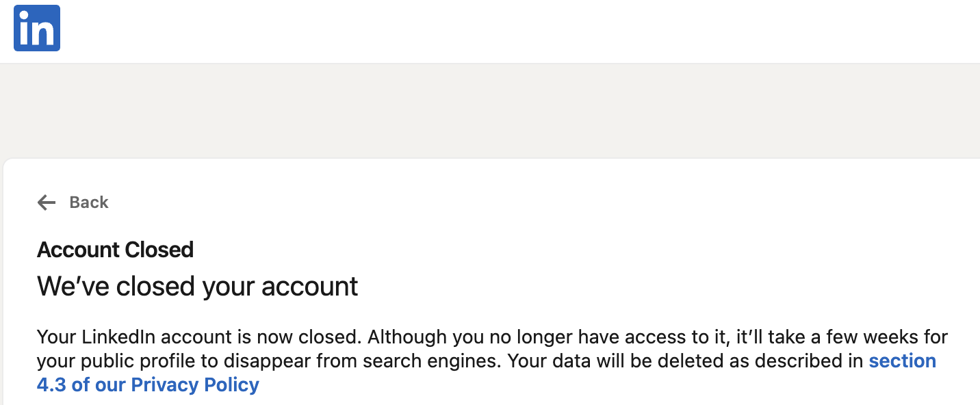Screen dimensions: 980x405
Task: Click the LinkedIn logo in the header
Action: pos(37,28)
